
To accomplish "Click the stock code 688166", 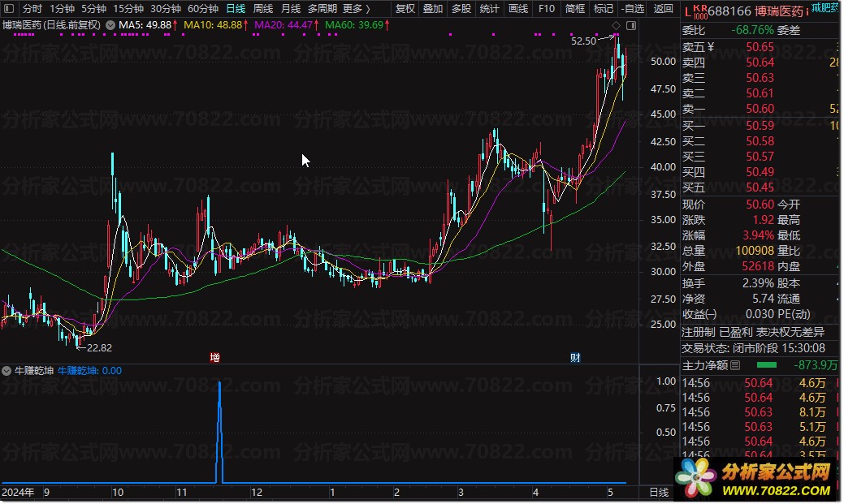I will coord(729,11).
